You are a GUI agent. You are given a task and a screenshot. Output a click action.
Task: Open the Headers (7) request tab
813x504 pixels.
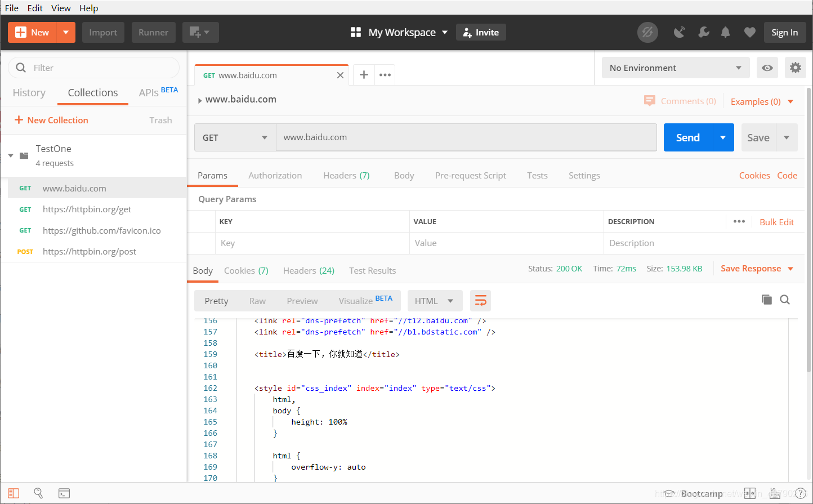(x=346, y=176)
